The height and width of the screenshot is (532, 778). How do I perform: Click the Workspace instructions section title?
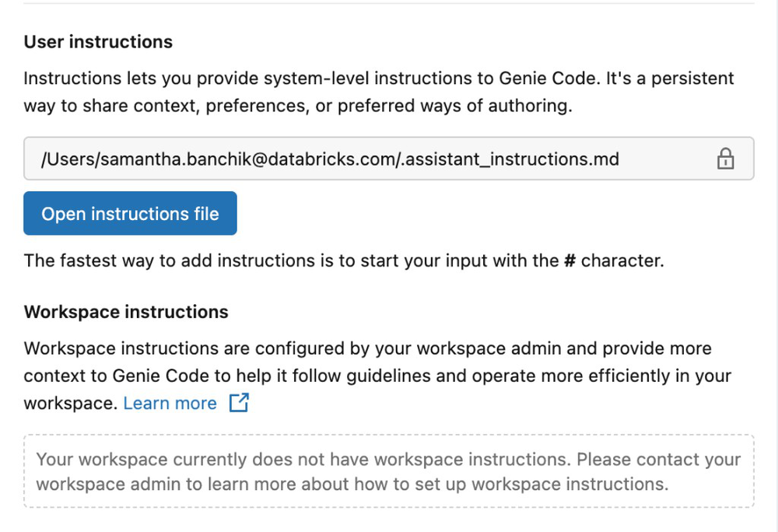click(126, 311)
